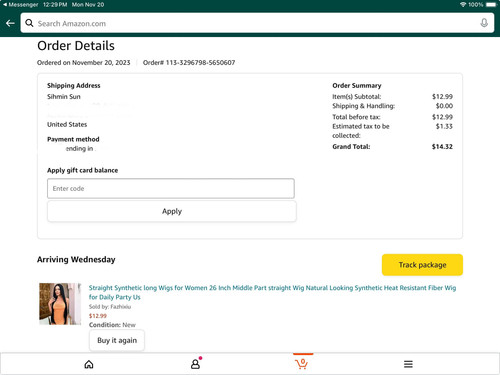Open the account profile icon

tap(196, 364)
